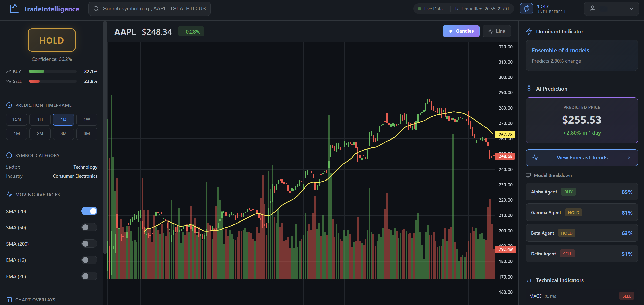
Task: Click the AI Prediction robot icon
Action: (529, 88)
